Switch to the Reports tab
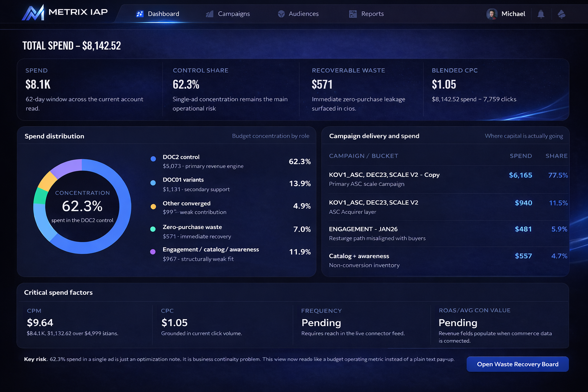The height and width of the screenshot is (392, 588). click(x=372, y=14)
